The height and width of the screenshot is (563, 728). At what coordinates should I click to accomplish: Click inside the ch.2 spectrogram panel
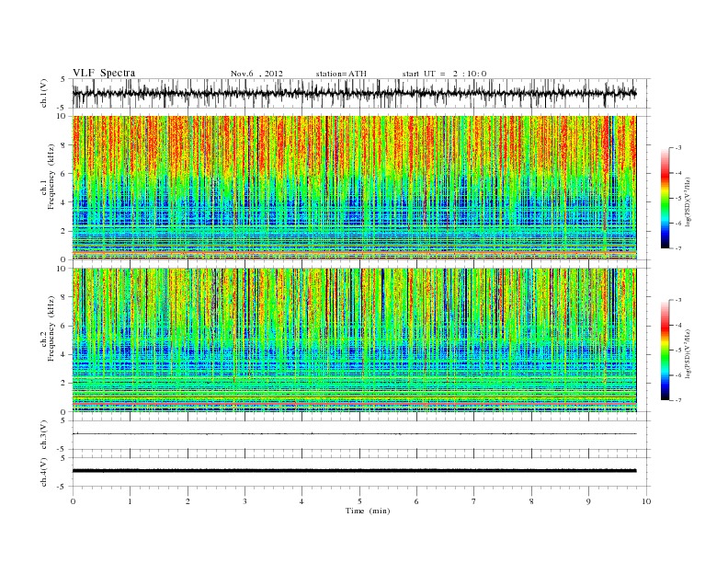354,340
